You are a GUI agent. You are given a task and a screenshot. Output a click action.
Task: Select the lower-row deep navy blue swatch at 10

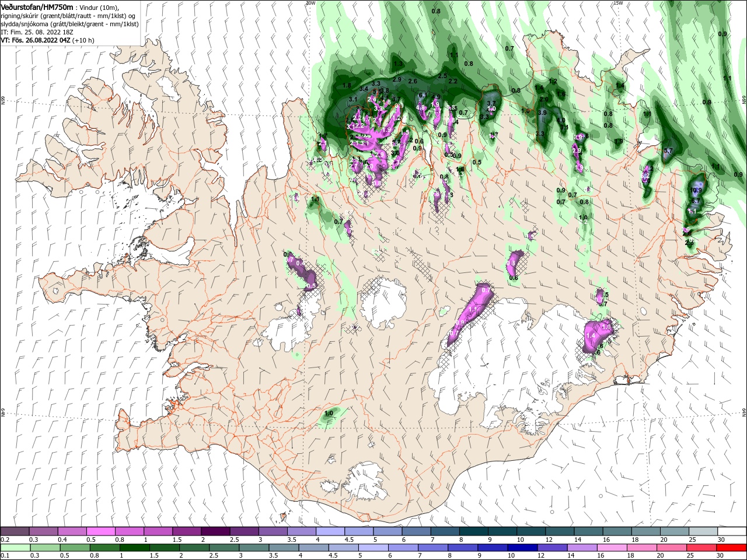523,548
